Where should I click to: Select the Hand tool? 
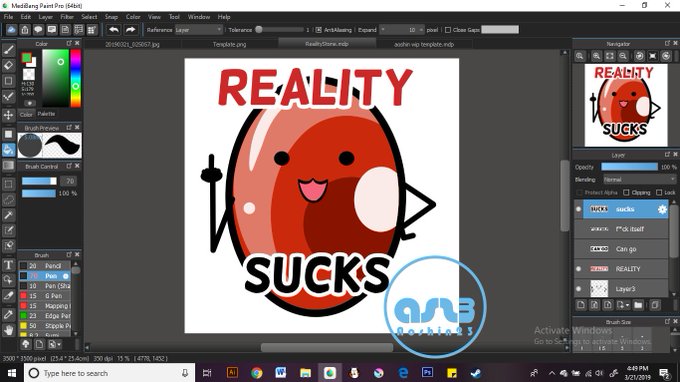pos(8,330)
